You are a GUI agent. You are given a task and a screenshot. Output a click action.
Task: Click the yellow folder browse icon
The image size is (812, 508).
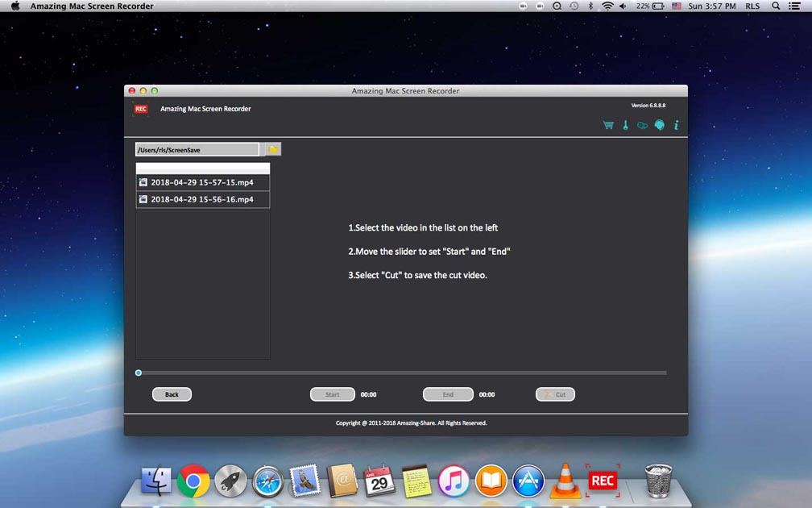click(273, 149)
